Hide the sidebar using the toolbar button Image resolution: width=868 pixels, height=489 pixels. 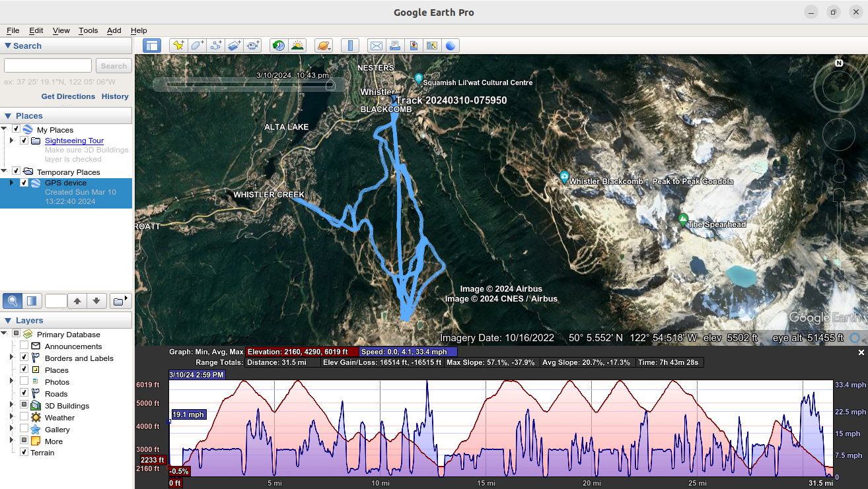[x=152, y=46]
